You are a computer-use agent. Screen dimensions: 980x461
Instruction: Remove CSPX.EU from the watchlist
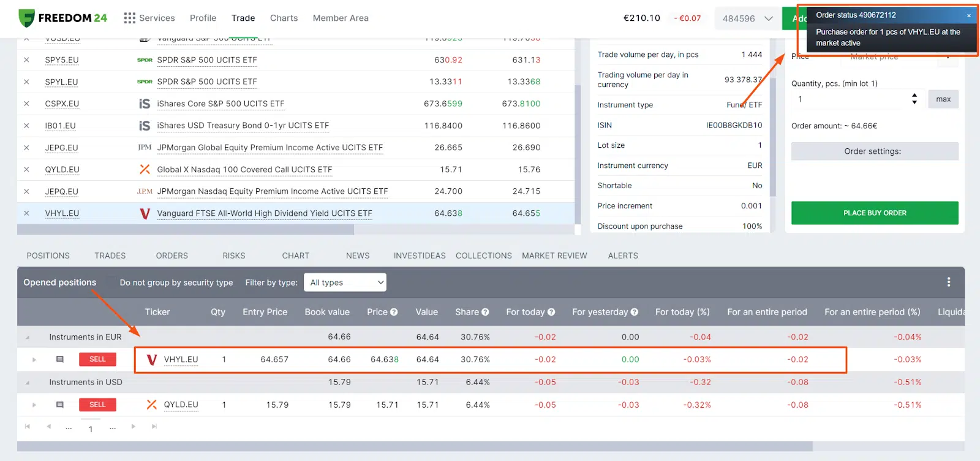tap(26, 104)
